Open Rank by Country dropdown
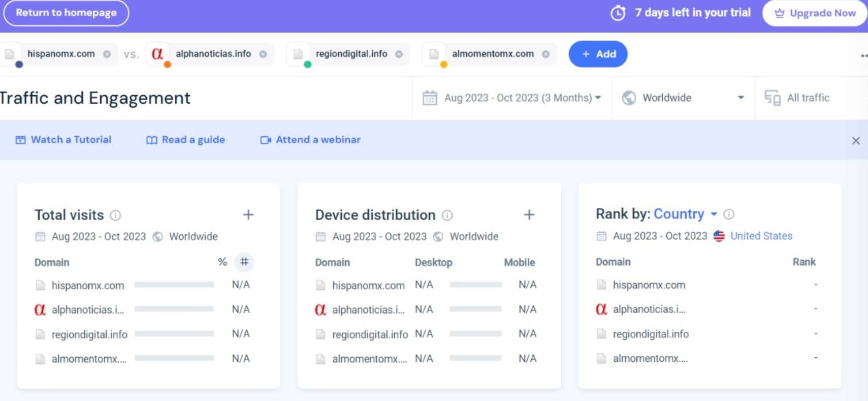868x401 pixels. 685,214
